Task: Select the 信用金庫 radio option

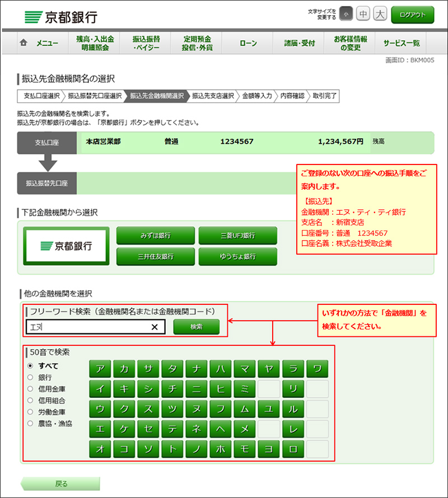Action: tap(30, 389)
